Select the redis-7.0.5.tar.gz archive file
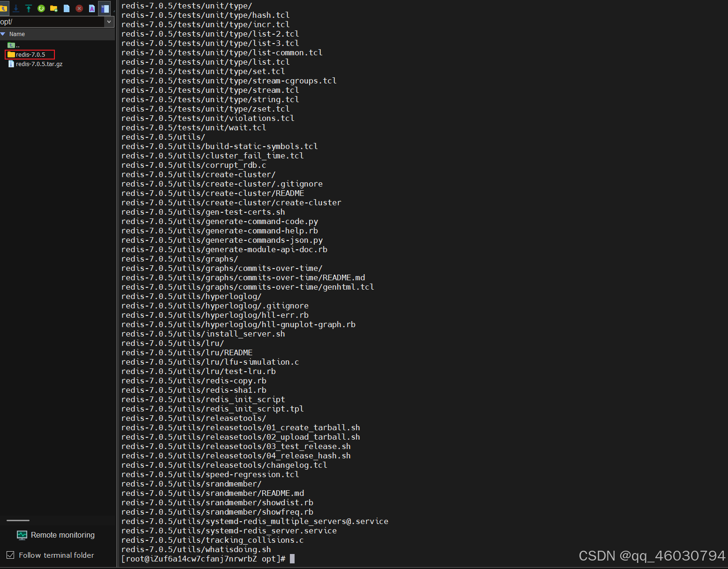Viewport: 728px width, 569px height. click(x=35, y=64)
